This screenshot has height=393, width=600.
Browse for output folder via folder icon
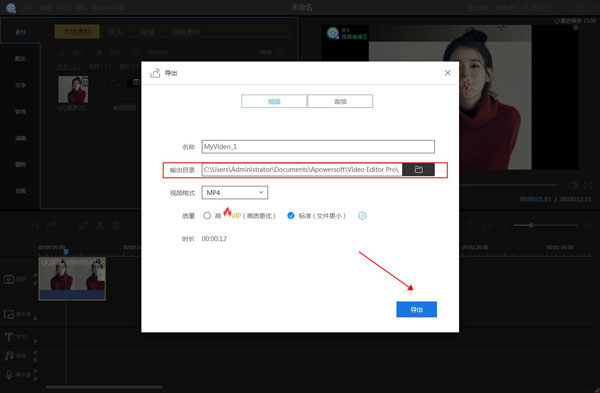[418, 170]
